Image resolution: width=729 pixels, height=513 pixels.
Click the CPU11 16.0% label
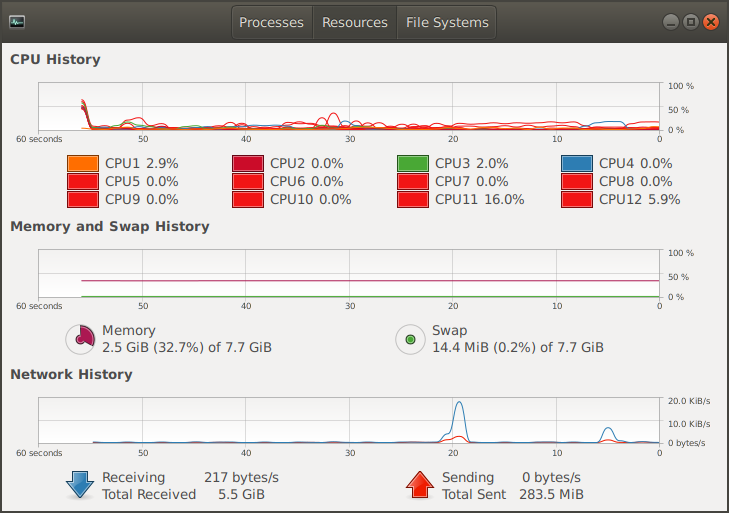pos(479,200)
